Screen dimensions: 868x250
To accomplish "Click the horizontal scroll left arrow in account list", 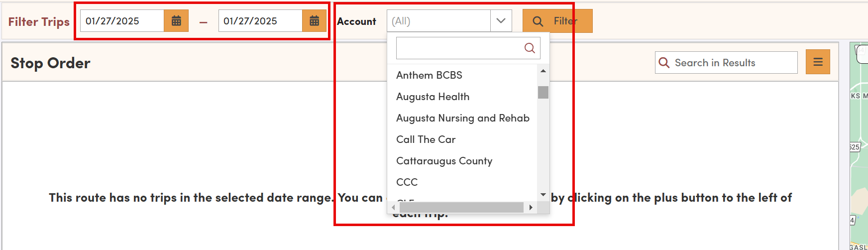I will point(393,208).
